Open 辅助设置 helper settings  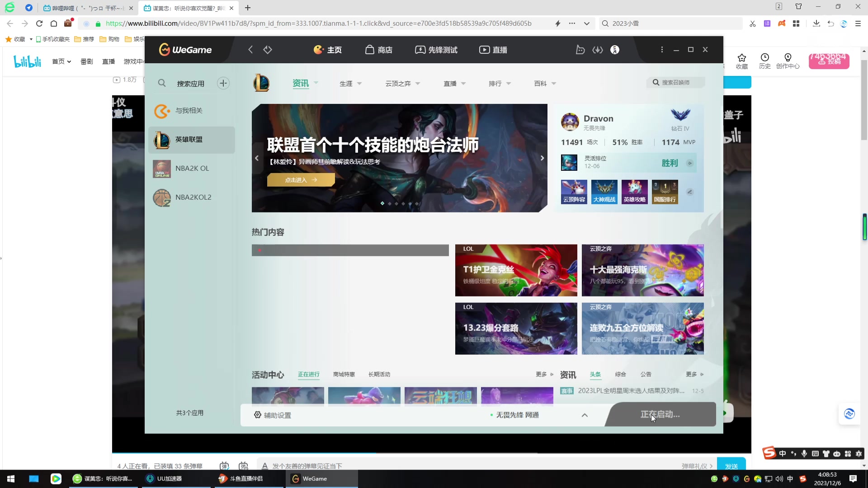273,415
